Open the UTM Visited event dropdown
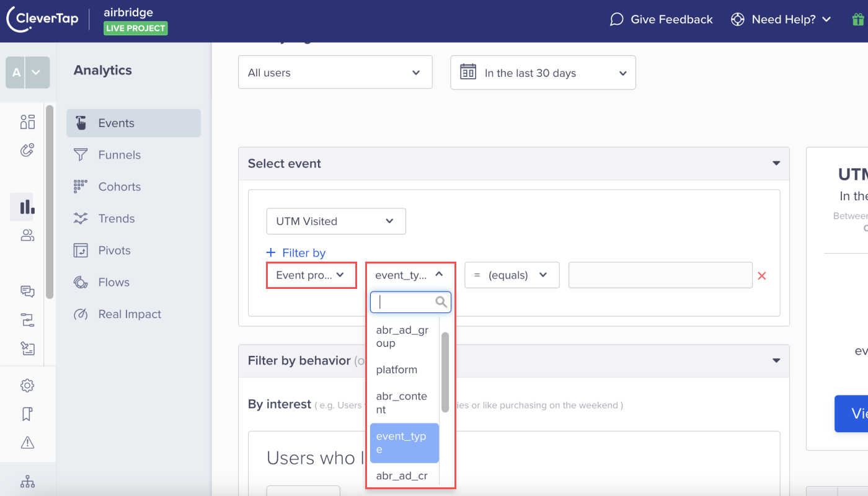 tap(336, 221)
